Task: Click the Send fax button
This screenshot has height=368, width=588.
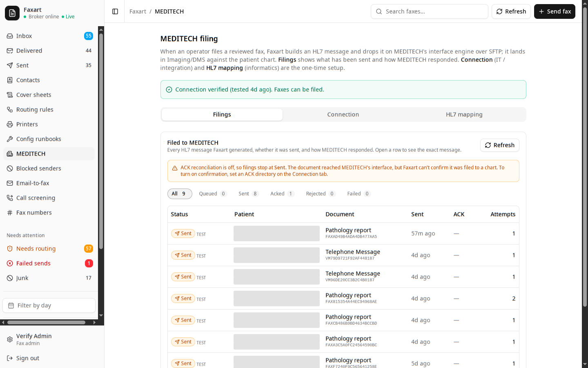Action: pos(555,11)
